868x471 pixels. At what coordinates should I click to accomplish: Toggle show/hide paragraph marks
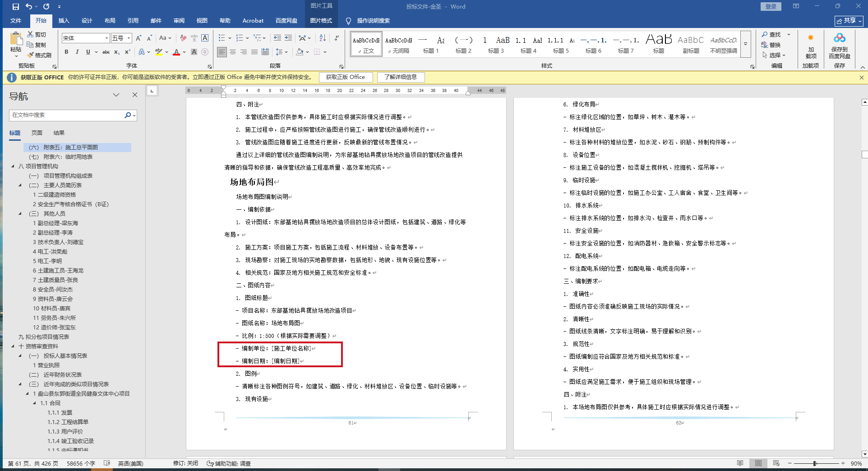(x=337, y=38)
